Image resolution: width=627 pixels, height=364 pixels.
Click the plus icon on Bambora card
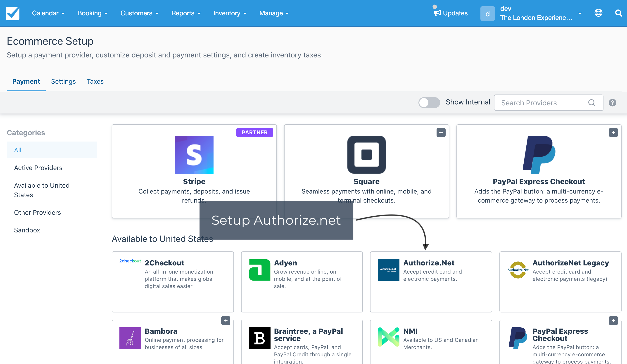point(226,321)
